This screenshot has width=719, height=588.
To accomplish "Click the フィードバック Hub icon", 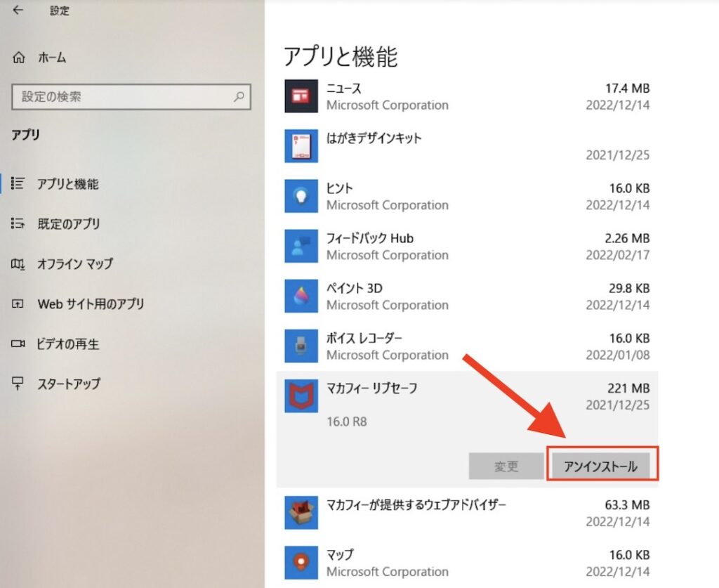I will pos(301,246).
